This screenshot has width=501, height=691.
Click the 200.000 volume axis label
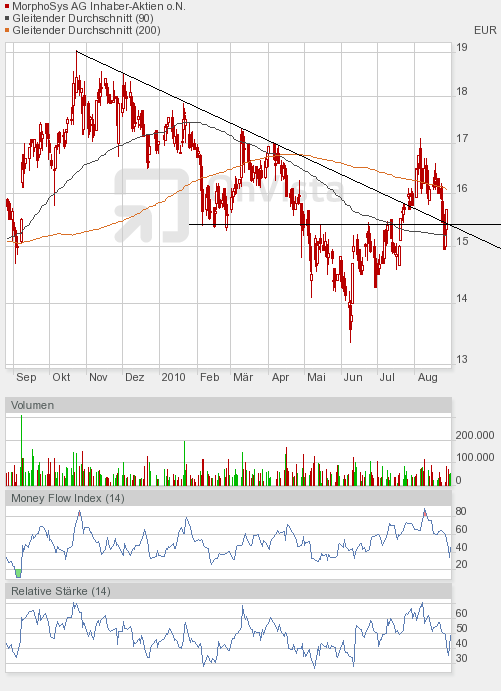point(475,436)
